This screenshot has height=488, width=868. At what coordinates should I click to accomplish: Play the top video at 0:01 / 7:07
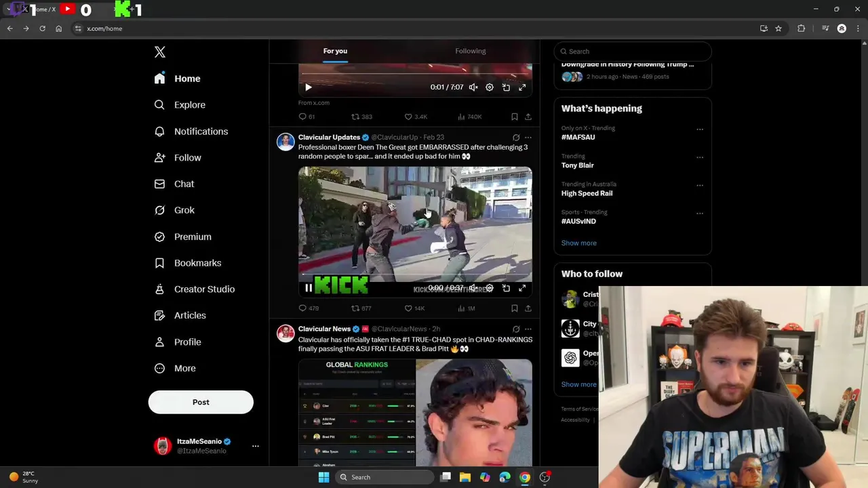pyautogui.click(x=309, y=87)
